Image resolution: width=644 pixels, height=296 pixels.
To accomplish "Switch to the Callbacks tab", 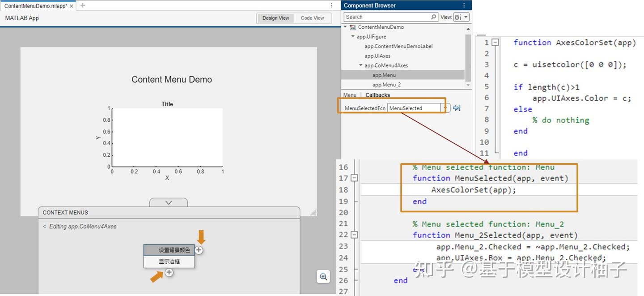I will click(x=377, y=95).
